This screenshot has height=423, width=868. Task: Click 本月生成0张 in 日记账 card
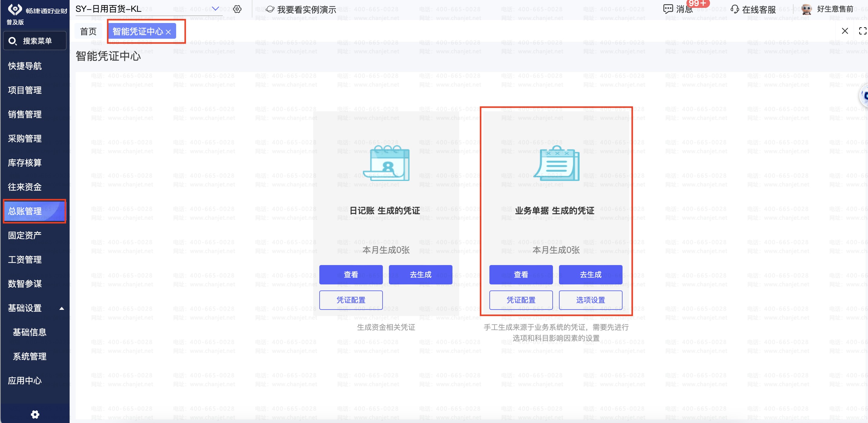[x=386, y=250]
